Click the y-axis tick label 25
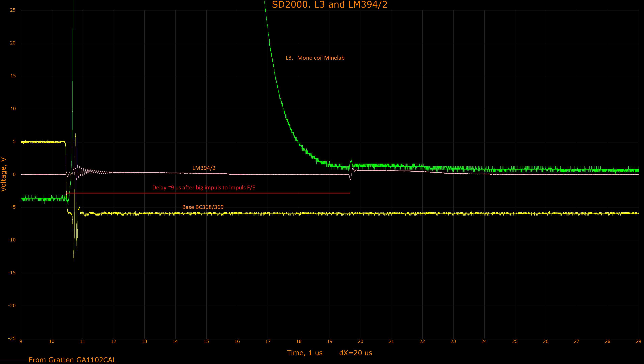The width and height of the screenshot is (644, 364). pyautogui.click(x=12, y=10)
